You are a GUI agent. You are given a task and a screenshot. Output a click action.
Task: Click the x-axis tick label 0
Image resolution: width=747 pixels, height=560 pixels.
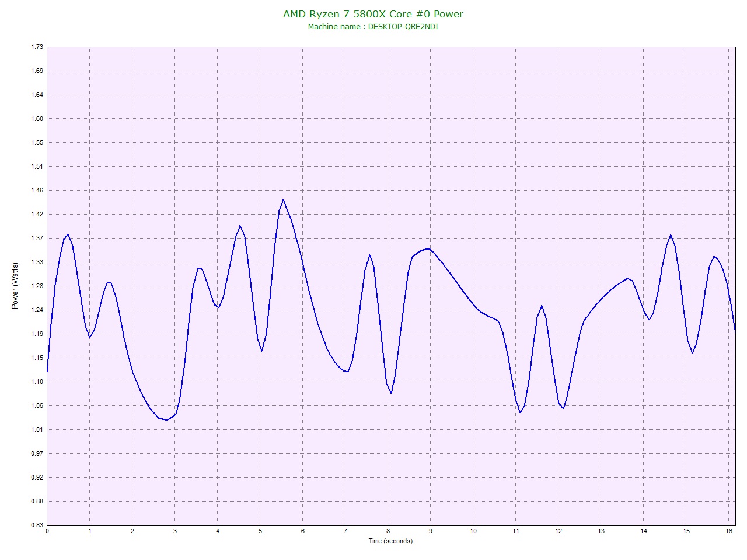pos(47,531)
